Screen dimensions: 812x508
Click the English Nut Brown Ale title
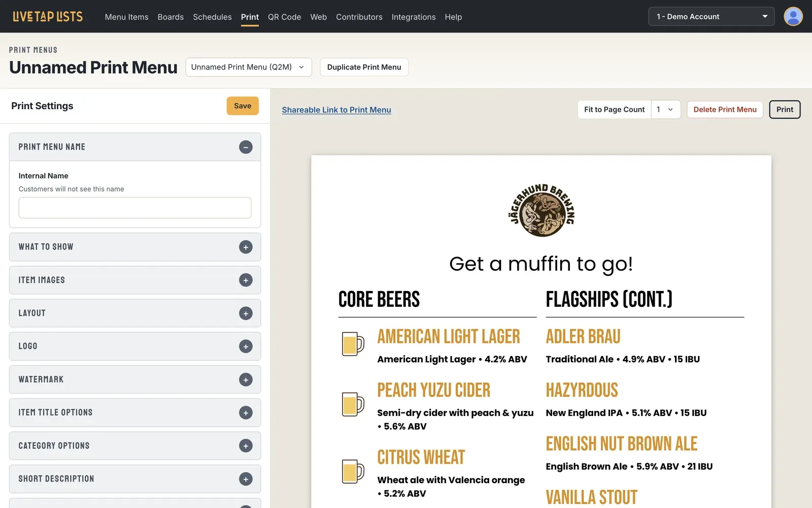tap(622, 443)
